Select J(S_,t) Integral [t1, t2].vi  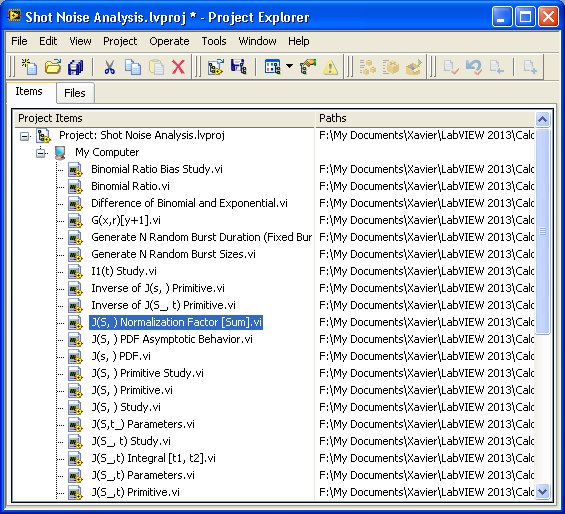coord(154,458)
